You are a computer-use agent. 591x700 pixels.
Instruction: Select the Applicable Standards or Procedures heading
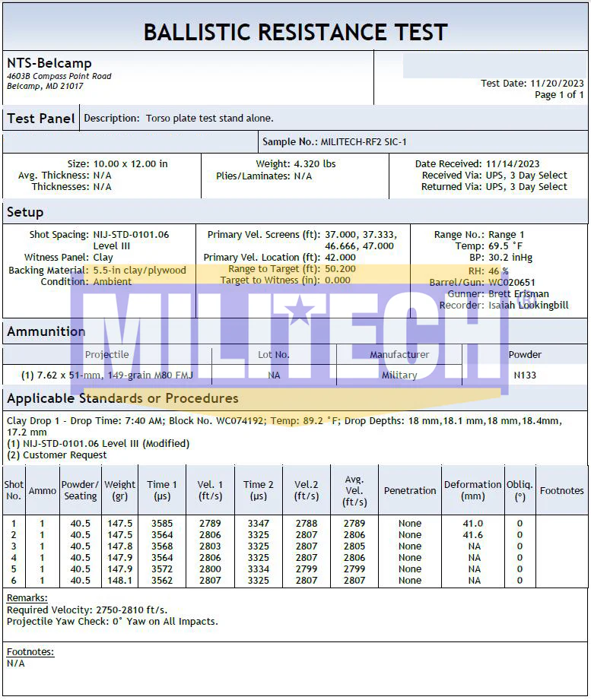[x=123, y=398]
